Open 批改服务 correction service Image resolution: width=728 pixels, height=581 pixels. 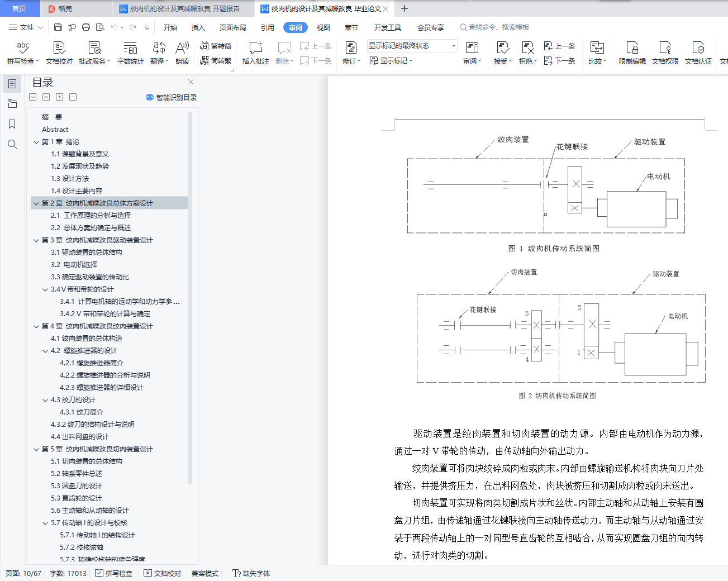(94, 53)
